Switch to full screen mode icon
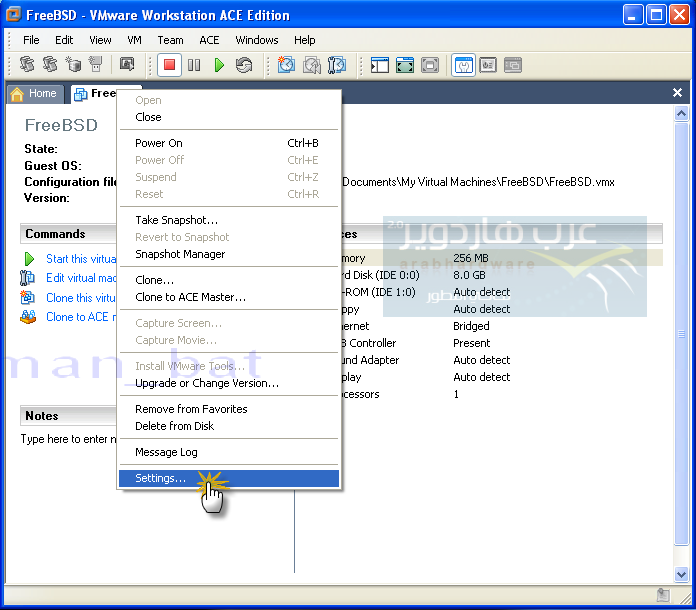This screenshot has width=696, height=610. pyautogui.click(x=405, y=65)
